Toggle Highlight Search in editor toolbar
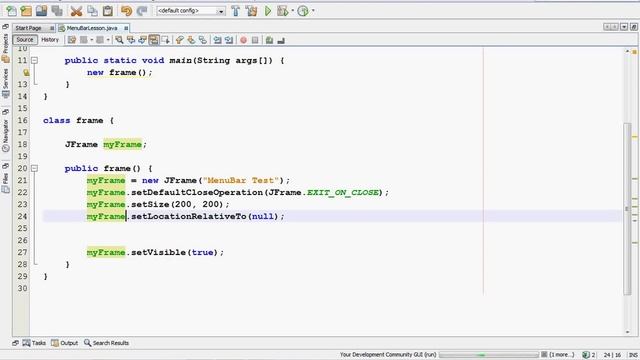The width and height of the screenshot is (640, 360). (154, 40)
